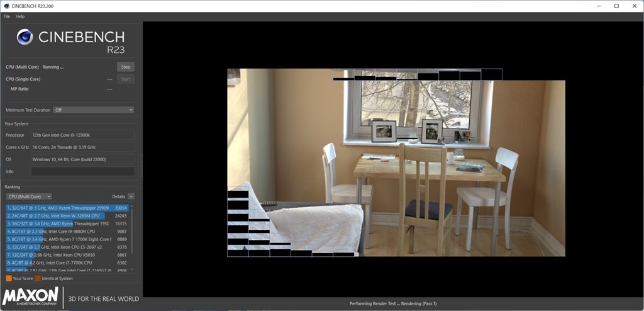Image resolution: width=644 pixels, height=311 pixels.
Task: Toggle the ranking Details expander arrow
Action: click(x=131, y=196)
